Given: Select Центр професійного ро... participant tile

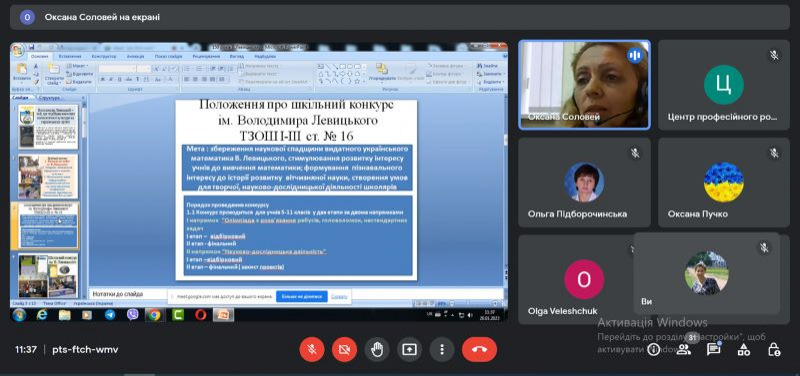Looking at the screenshot, I should (x=724, y=85).
